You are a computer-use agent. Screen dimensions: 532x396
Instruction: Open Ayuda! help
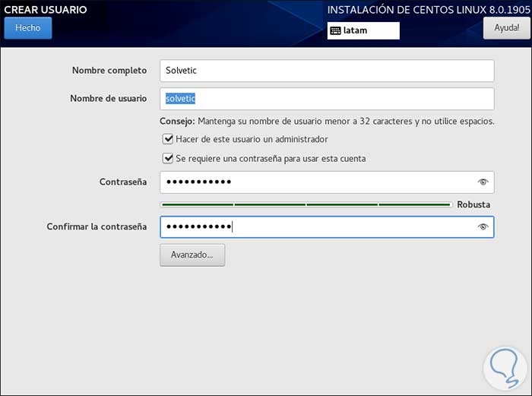(x=507, y=28)
